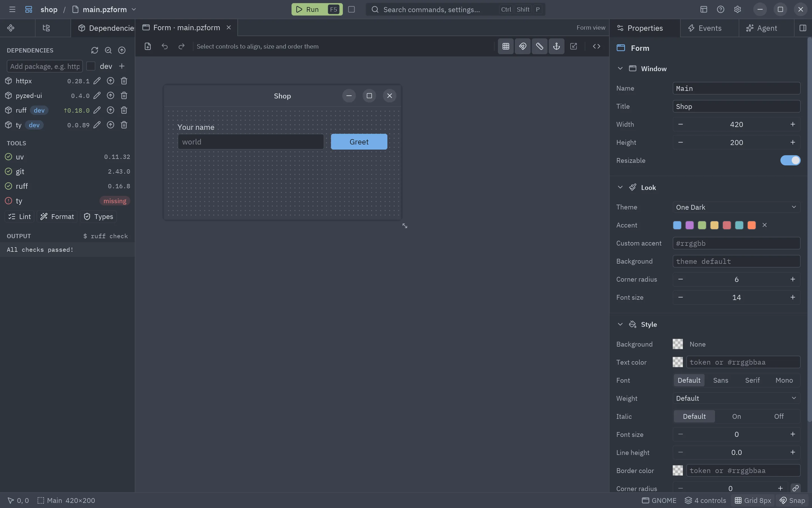Switch to the Events tab
812x508 pixels.
(709, 28)
